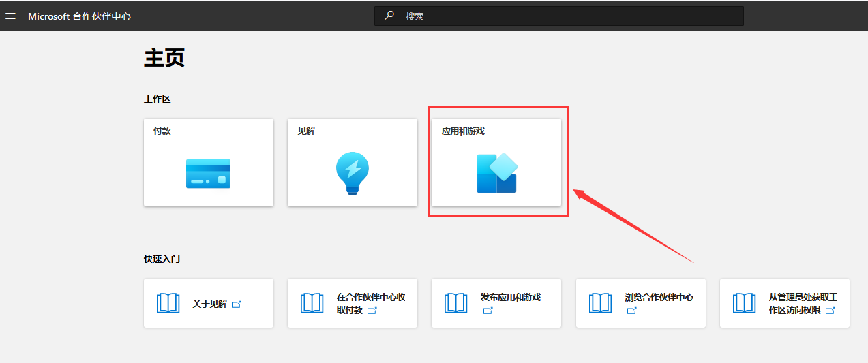
Task: Open the 浏览合作伙伴中心 link
Action: [659, 297]
